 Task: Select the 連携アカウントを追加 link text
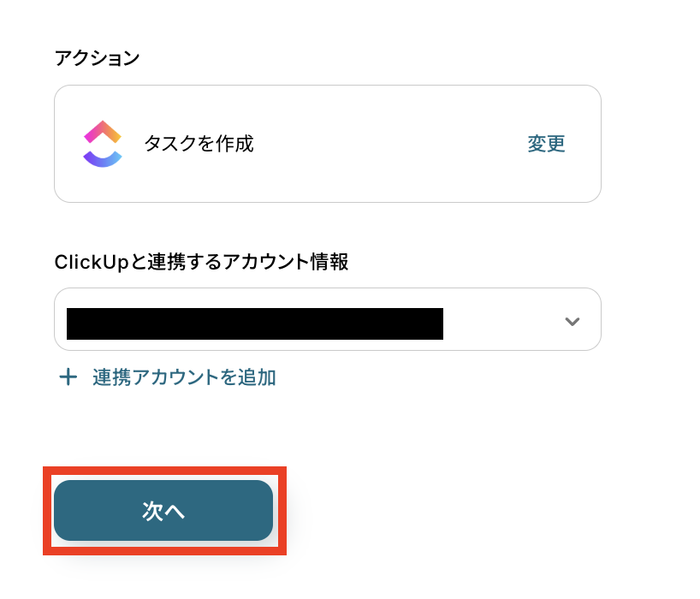coord(184,377)
